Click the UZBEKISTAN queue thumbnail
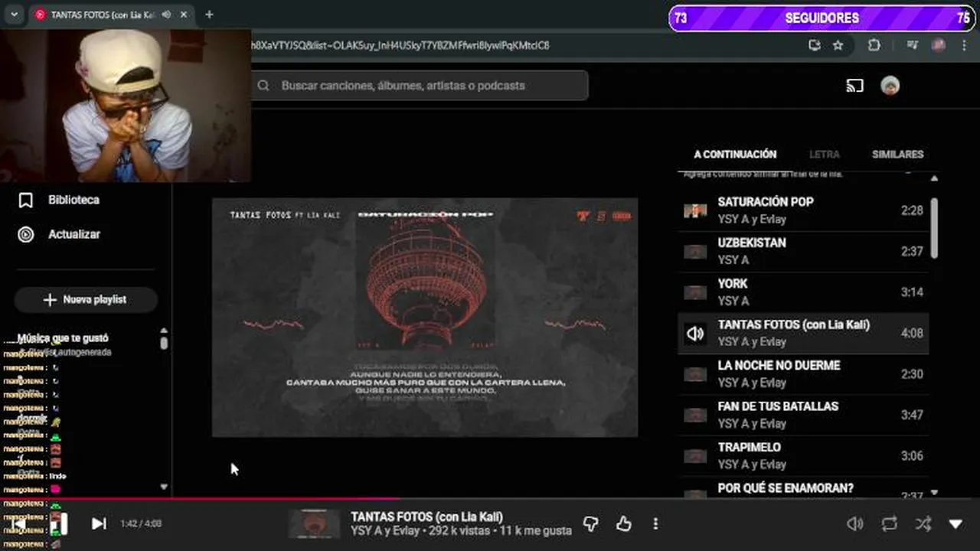Image resolution: width=980 pixels, height=551 pixels. point(695,252)
